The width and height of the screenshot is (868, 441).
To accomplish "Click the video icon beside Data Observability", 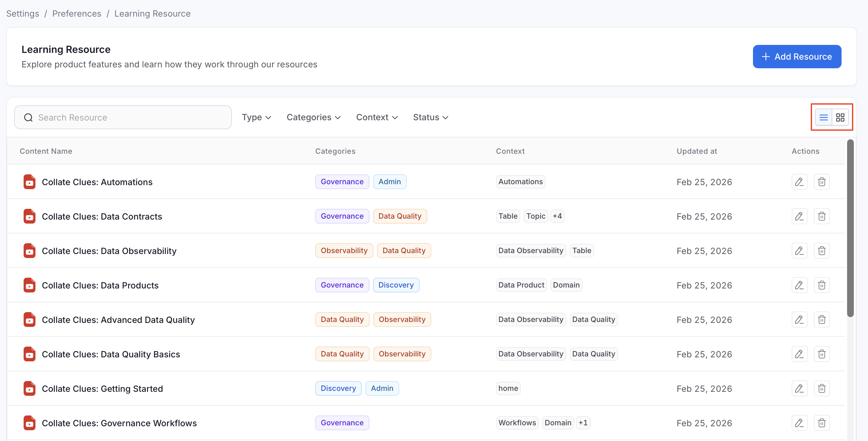I will pyautogui.click(x=29, y=251).
